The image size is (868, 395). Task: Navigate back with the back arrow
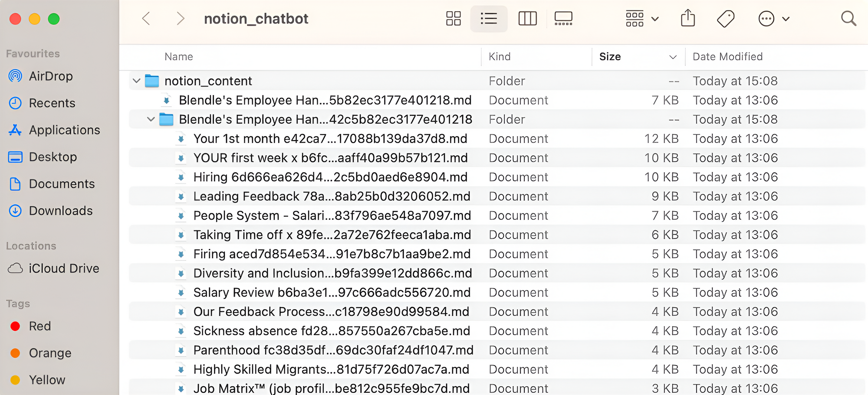146,18
